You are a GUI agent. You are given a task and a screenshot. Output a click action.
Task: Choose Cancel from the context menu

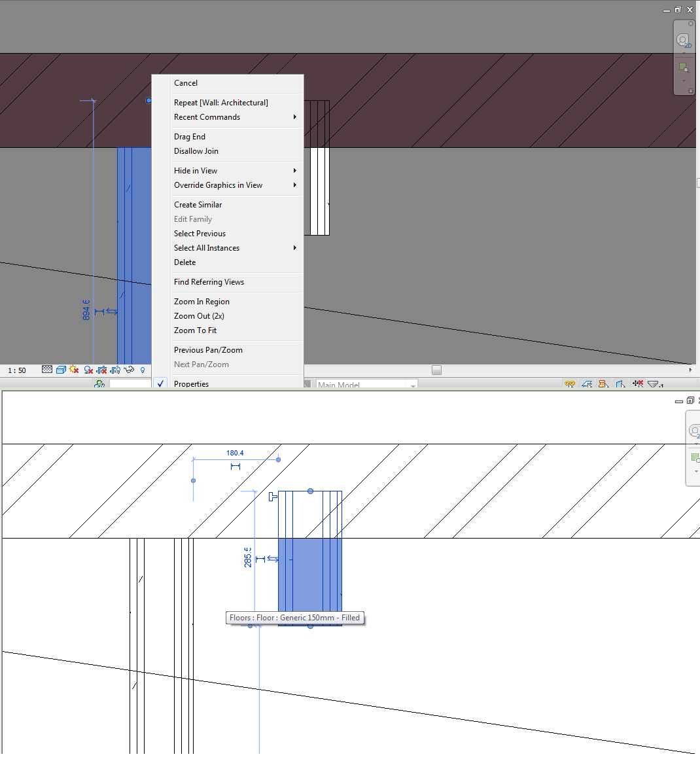point(228,83)
